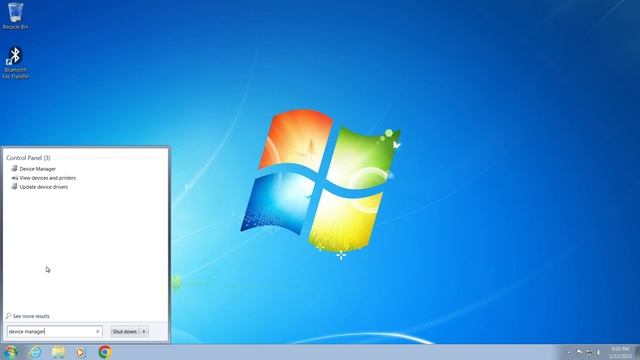This screenshot has width=640, height=360.
Task: Expand the Shut down options arrow
Action: [x=144, y=331]
